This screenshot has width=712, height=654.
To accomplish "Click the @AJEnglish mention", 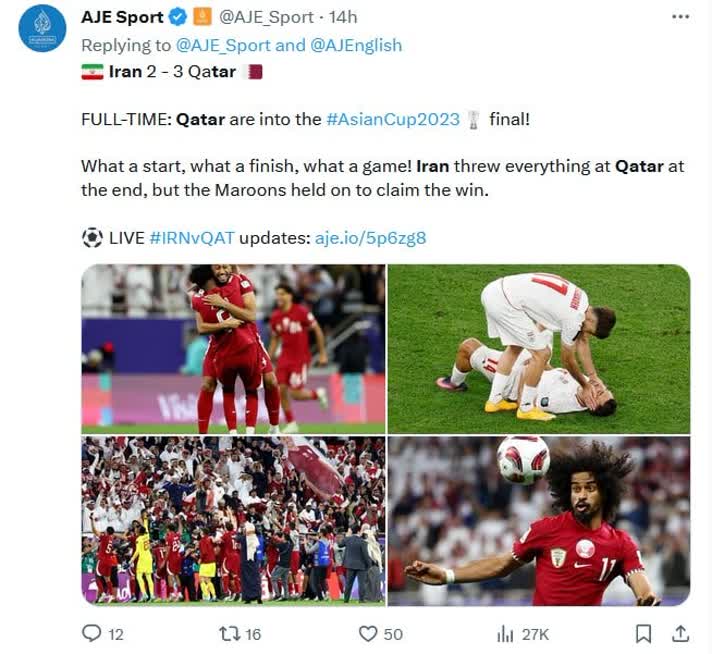I will point(356,45).
